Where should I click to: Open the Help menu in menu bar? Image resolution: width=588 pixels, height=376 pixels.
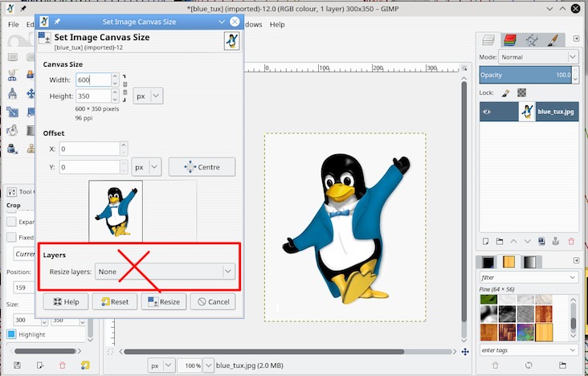pos(277,24)
